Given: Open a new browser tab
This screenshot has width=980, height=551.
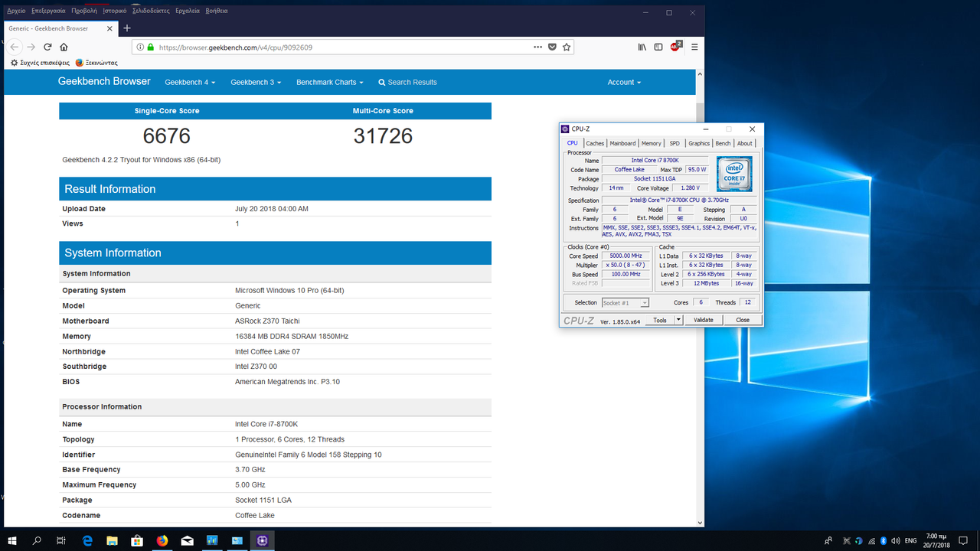Looking at the screenshot, I should pyautogui.click(x=127, y=28).
